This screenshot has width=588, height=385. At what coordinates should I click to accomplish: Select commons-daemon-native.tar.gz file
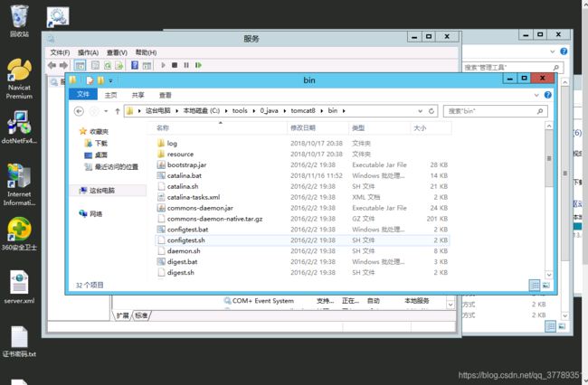click(302, 219)
